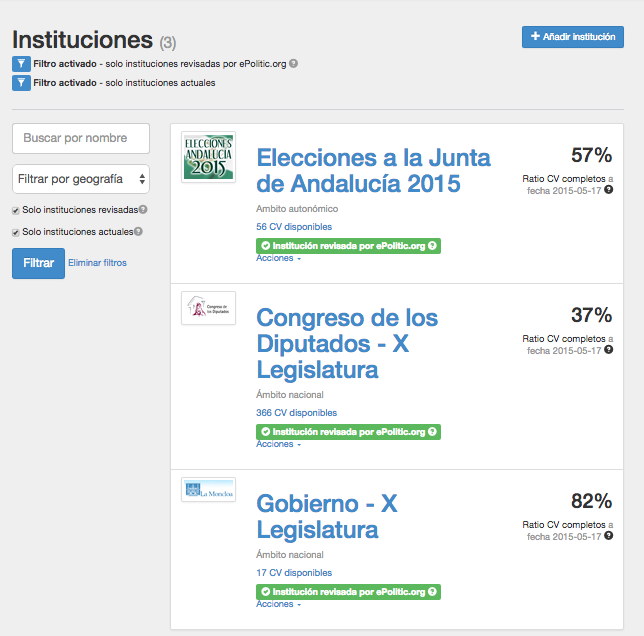Image resolution: width=644 pixels, height=636 pixels.
Task: Open Gobierno - X Legislatura link
Action: [x=327, y=517]
